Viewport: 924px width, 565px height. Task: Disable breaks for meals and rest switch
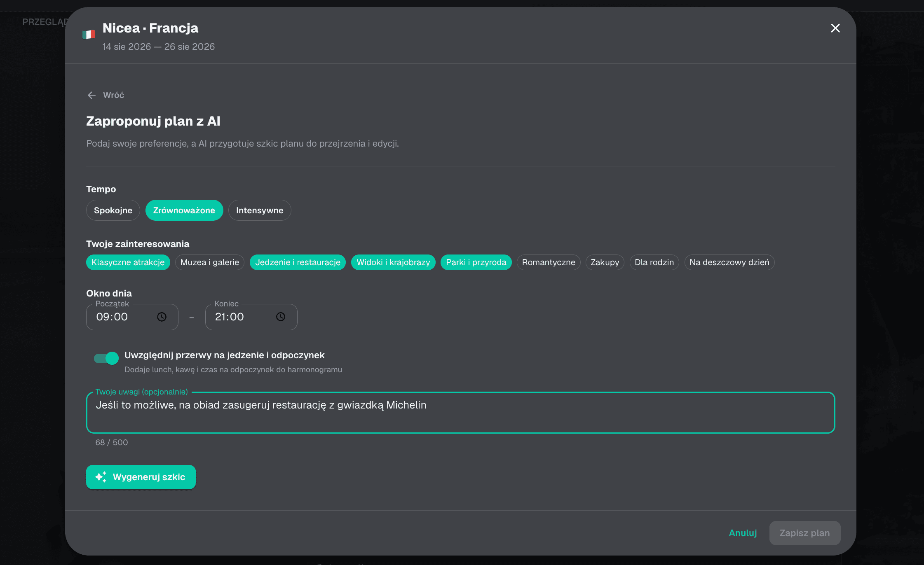point(106,358)
